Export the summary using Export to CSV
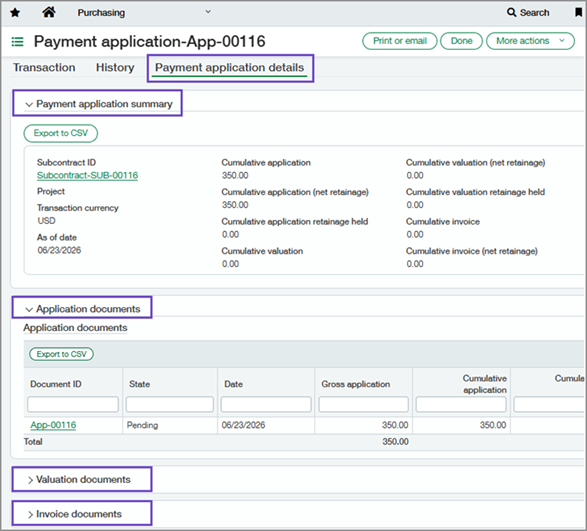 [61, 133]
